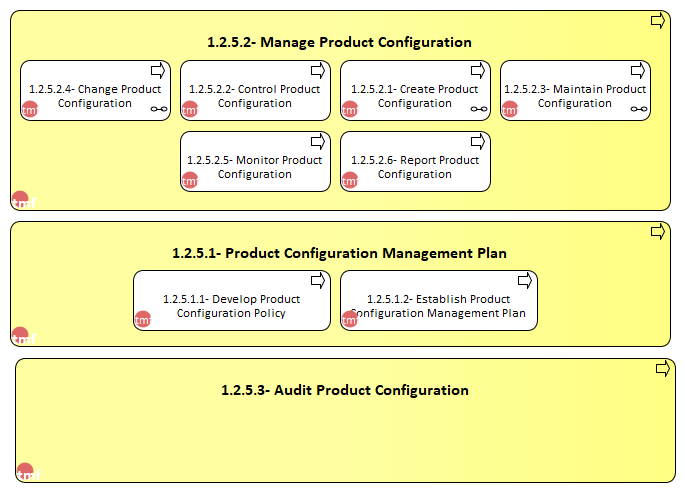This screenshot has height=492, width=685.
Task: Click the tmf badge on Control Product Configuration
Action: pos(190,109)
